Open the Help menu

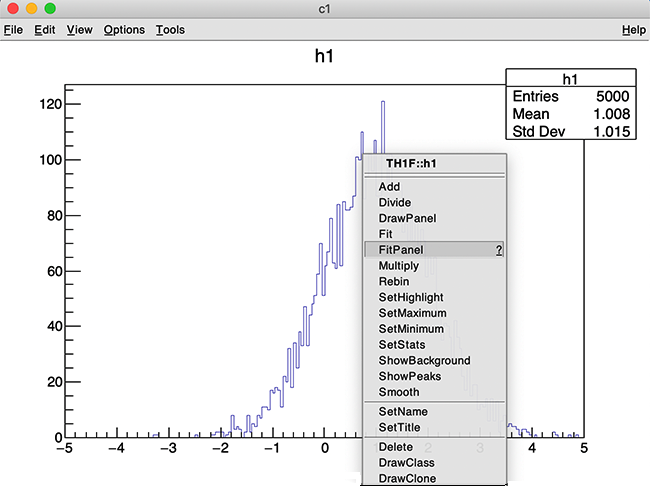(633, 30)
